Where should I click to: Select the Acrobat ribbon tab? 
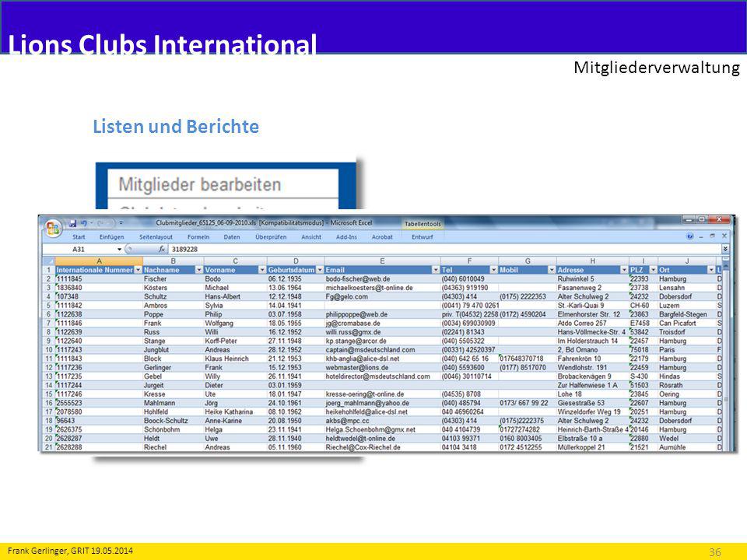point(382,236)
